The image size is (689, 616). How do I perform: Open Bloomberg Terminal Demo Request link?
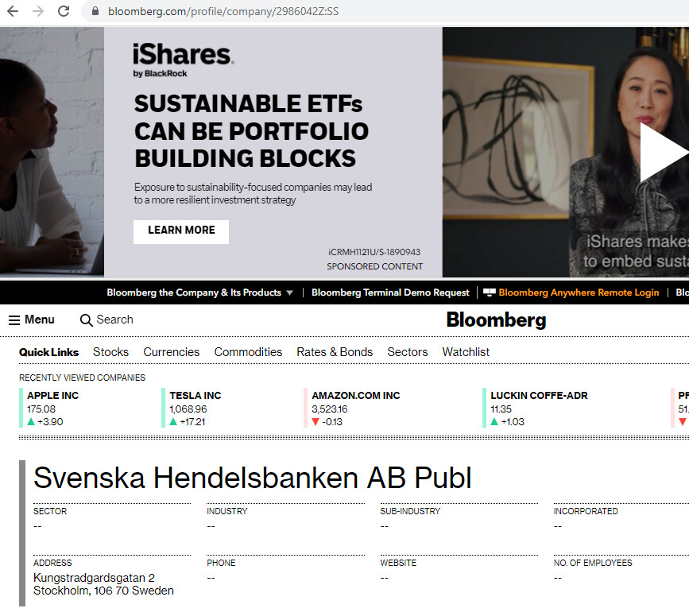390,293
